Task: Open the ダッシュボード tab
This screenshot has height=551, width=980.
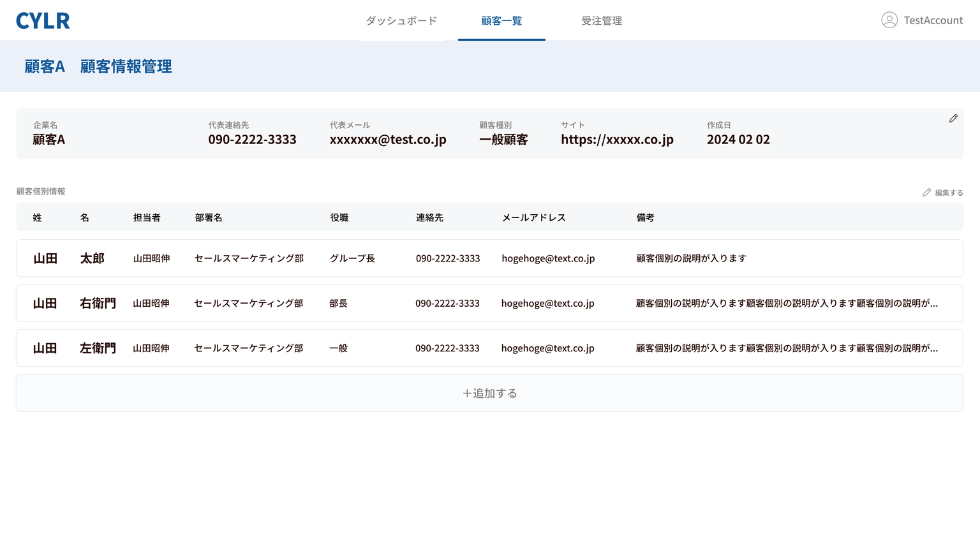Action: tap(401, 21)
